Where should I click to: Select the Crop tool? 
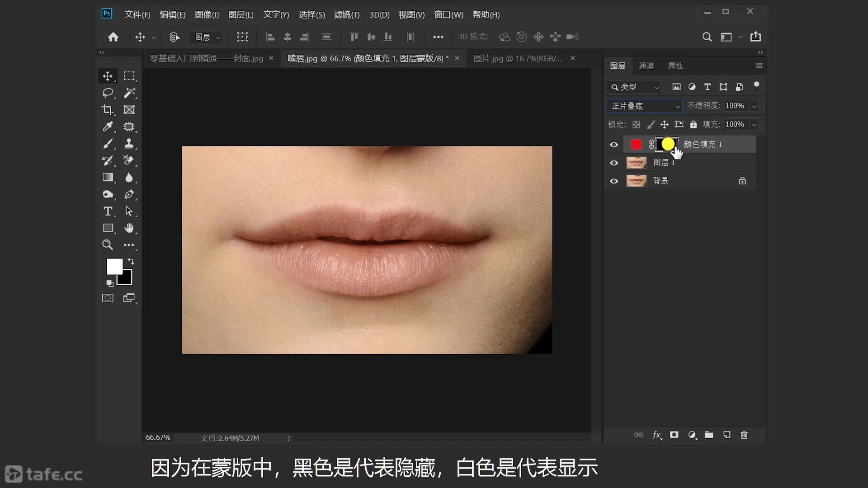point(108,110)
